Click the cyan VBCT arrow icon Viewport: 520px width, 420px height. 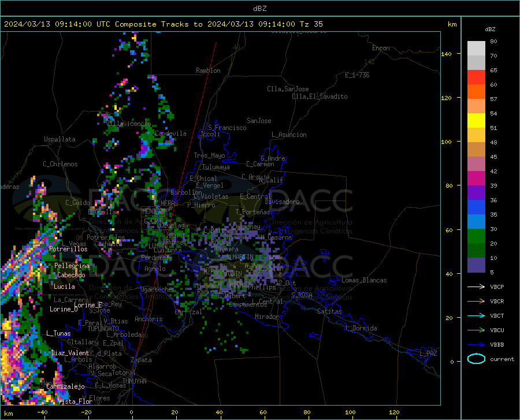(x=476, y=315)
